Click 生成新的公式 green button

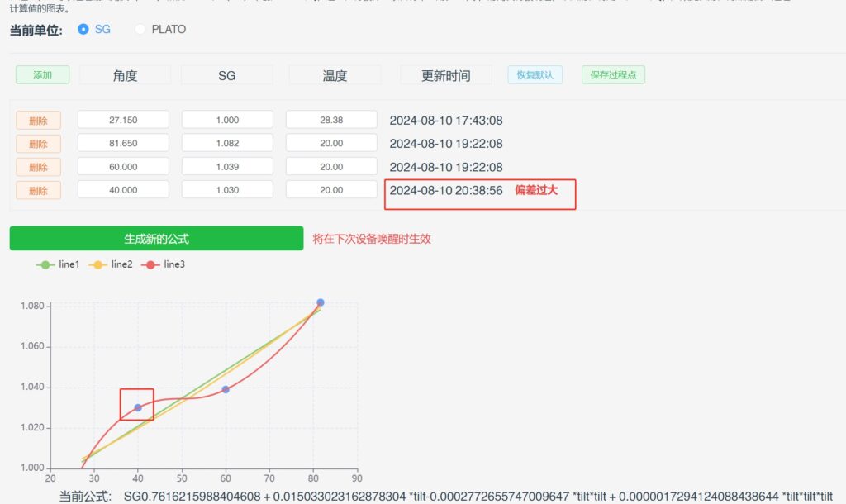coord(156,239)
